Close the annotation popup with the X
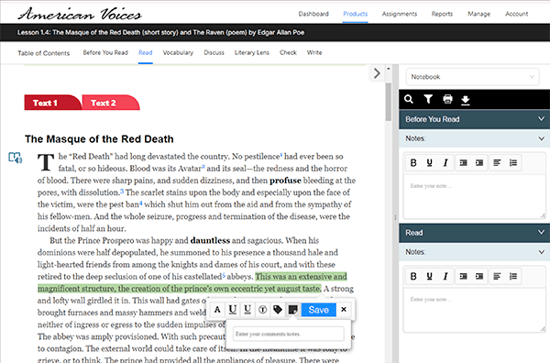This screenshot has width=550, height=363. pyautogui.click(x=344, y=309)
